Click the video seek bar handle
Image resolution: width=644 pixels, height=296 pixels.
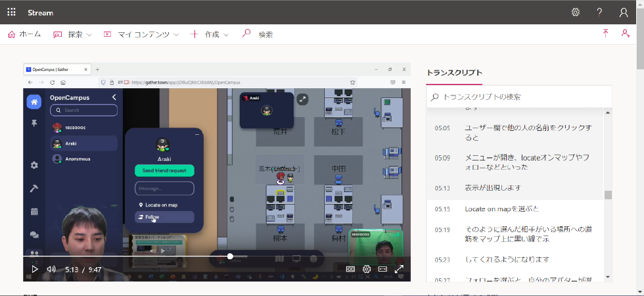(230, 256)
